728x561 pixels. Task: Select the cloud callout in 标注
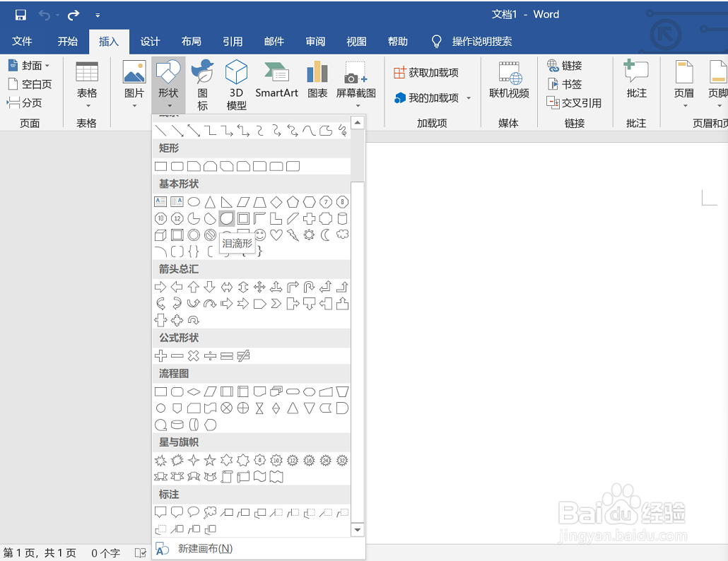click(211, 512)
